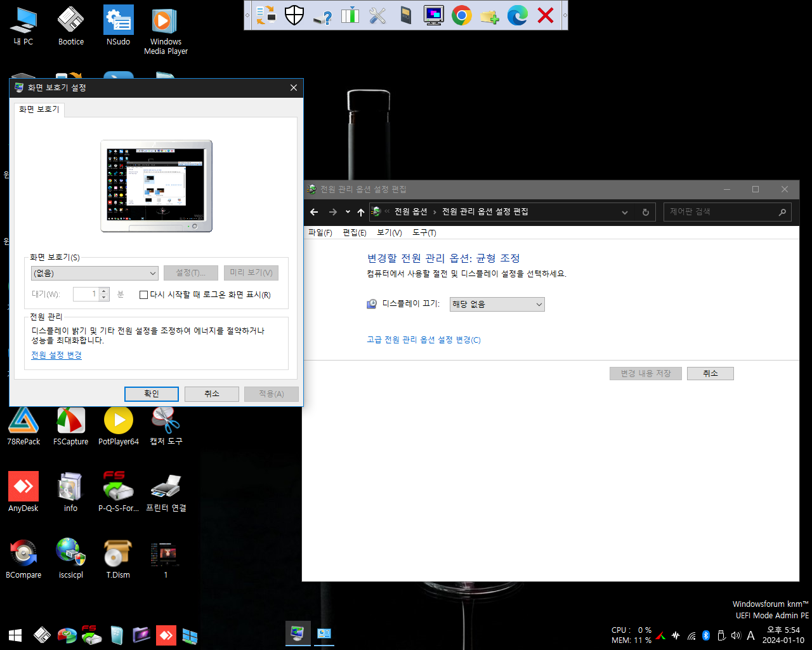Open the 파일(F) menu
The height and width of the screenshot is (650, 812).
(320, 233)
